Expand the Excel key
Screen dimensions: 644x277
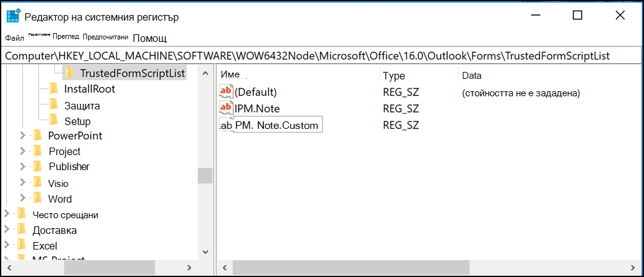7,246
